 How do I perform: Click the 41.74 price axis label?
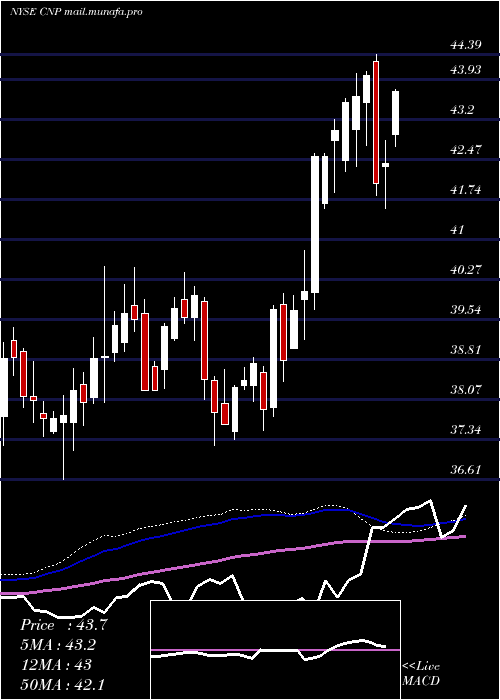pyautogui.click(x=465, y=190)
